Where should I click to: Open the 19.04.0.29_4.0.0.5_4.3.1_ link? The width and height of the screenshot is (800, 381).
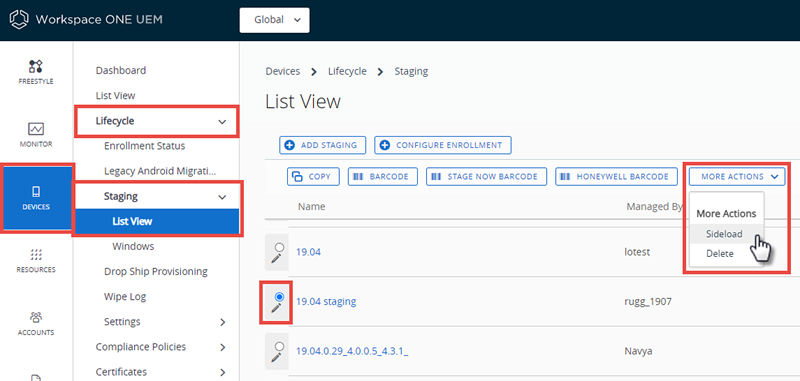(352, 351)
